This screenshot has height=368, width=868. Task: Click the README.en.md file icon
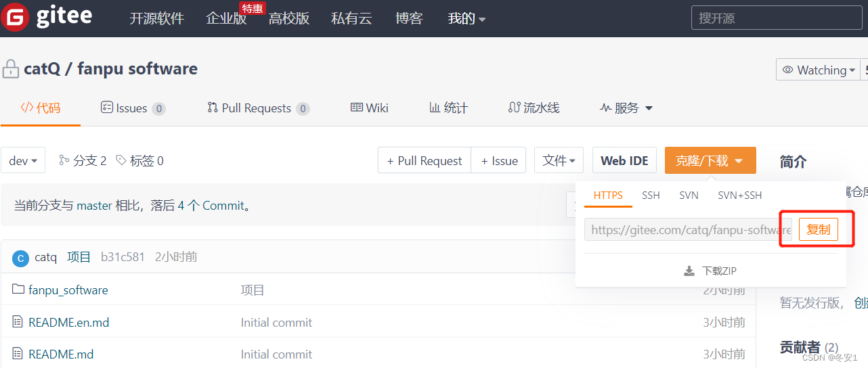(18, 322)
